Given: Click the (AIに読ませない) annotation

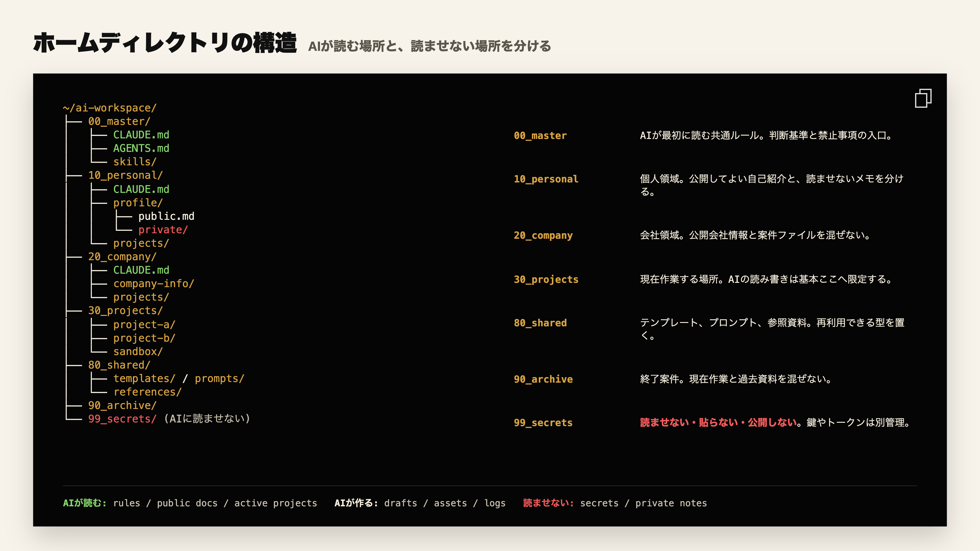Looking at the screenshot, I should 207,419.
